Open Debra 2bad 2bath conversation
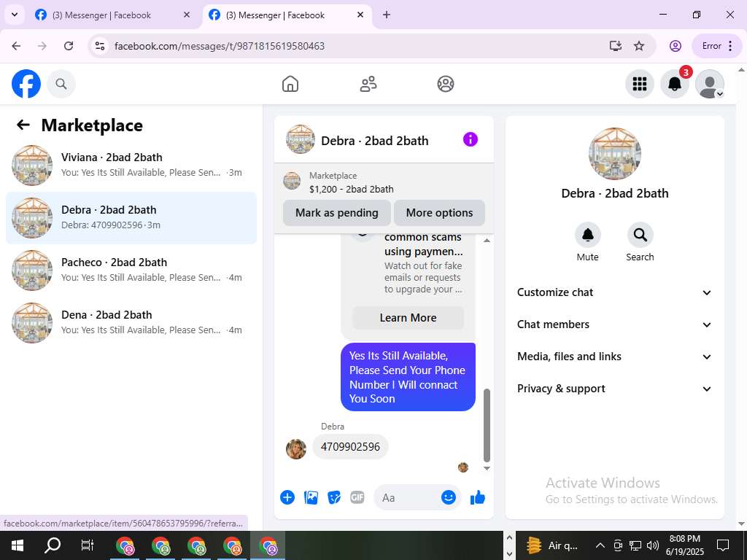The width and height of the screenshot is (747, 560). [x=131, y=217]
